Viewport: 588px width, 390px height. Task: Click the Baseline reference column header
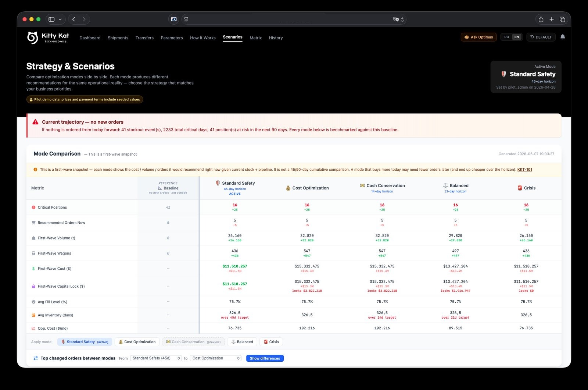click(168, 188)
